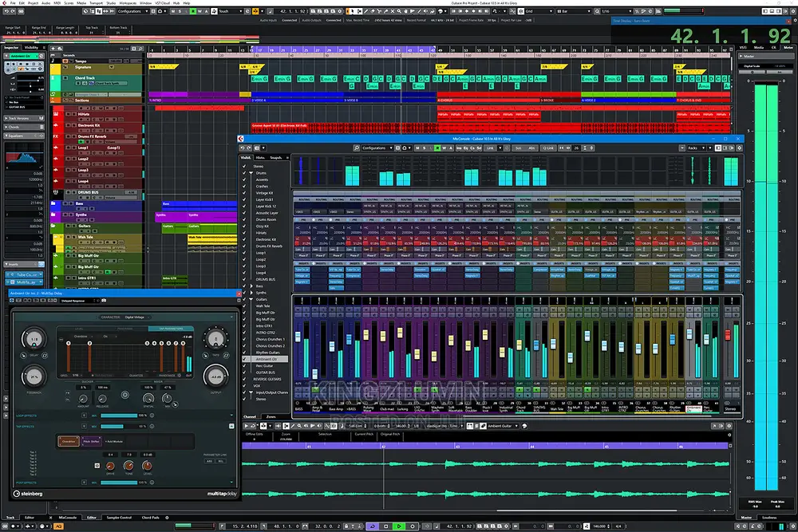Open MixConsole search magnifier icon
Viewport: 798px width, 532px height.
pos(356,148)
